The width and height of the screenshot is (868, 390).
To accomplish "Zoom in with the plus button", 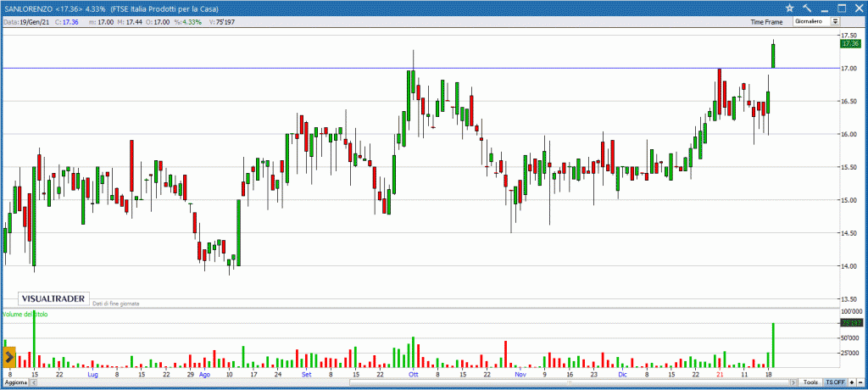I will click(851, 382).
